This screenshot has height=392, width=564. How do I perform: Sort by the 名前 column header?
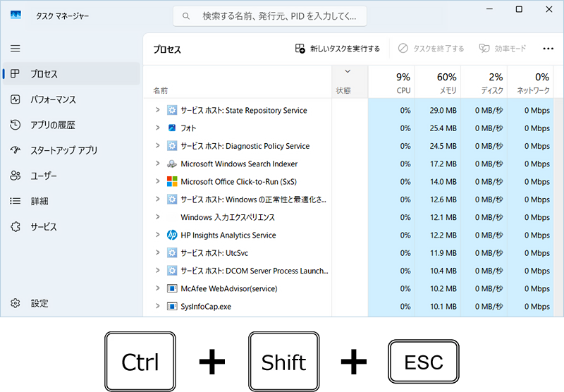pyautogui.click(x=238, y=82)
